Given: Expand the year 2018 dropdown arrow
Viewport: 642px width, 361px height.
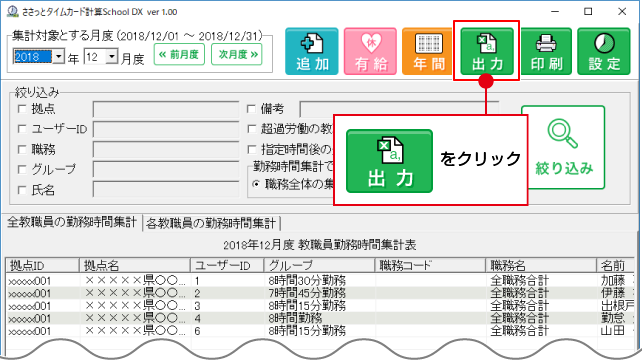Looking at the screenshot, I should 59,56.
